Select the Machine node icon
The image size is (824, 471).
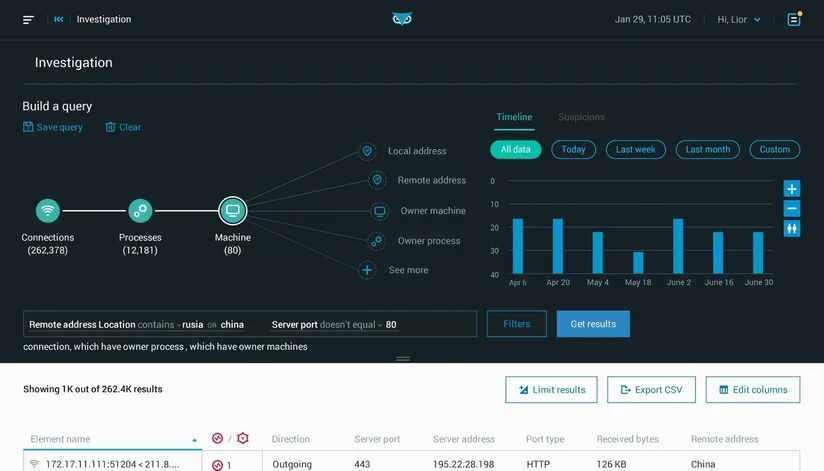pyautogui.click(x=233, y=211)
